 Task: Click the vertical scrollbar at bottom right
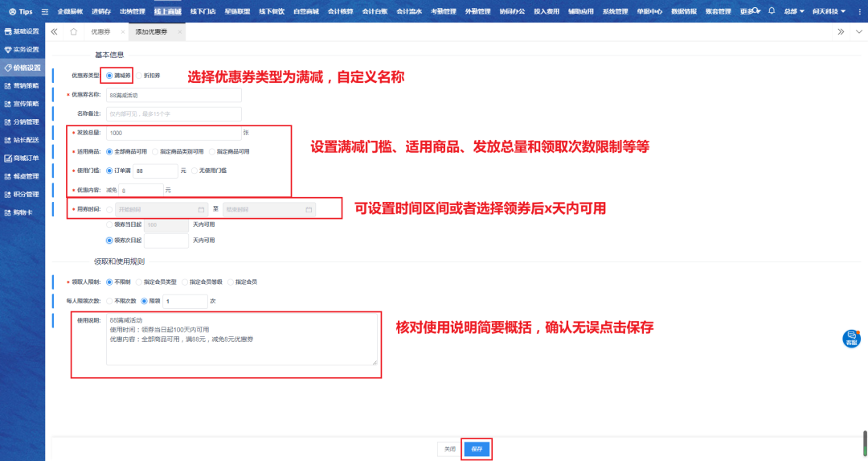pyautogui.click(x=864, y=444)
